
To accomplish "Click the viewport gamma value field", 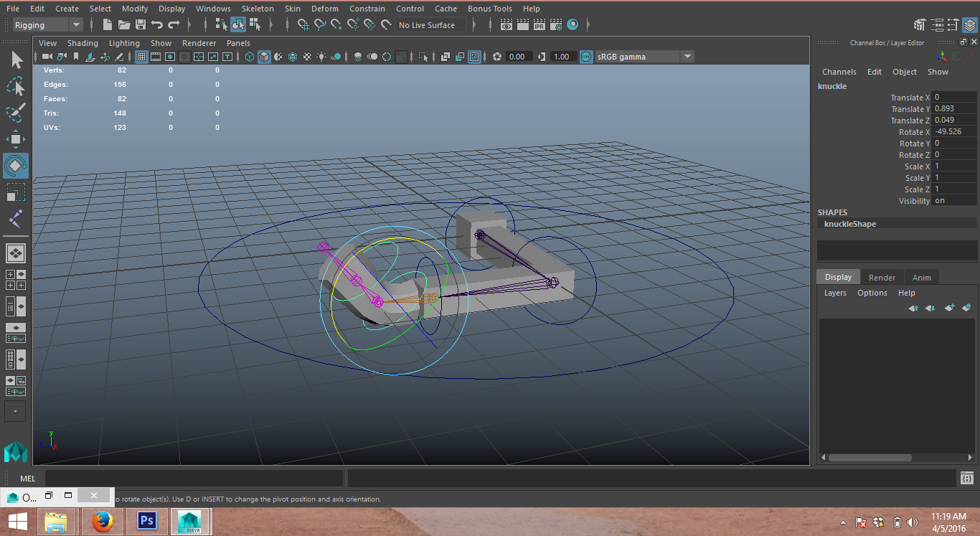I will [562, 57].
